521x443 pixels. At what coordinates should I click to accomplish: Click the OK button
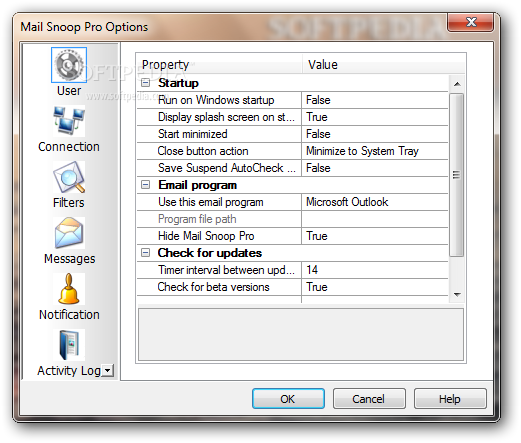288,398
